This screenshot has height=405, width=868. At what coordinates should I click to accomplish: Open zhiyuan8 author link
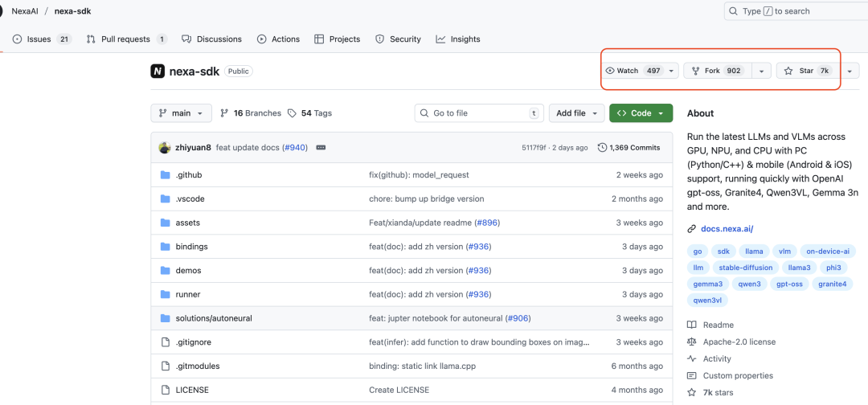pyautogui.click(x=193, y=148)
